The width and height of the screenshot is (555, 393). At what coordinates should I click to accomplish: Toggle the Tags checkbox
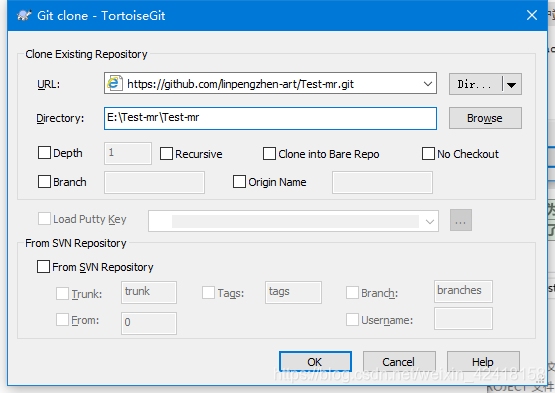pos(208,293)
